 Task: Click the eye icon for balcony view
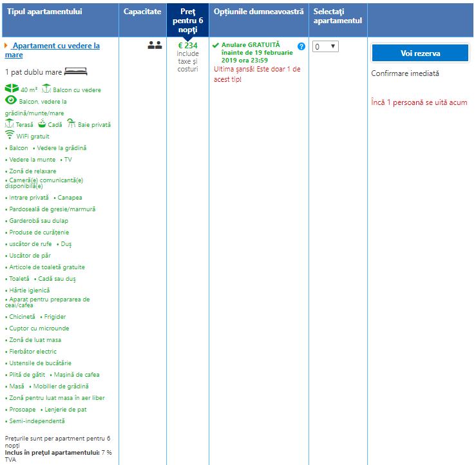point(10,100)
